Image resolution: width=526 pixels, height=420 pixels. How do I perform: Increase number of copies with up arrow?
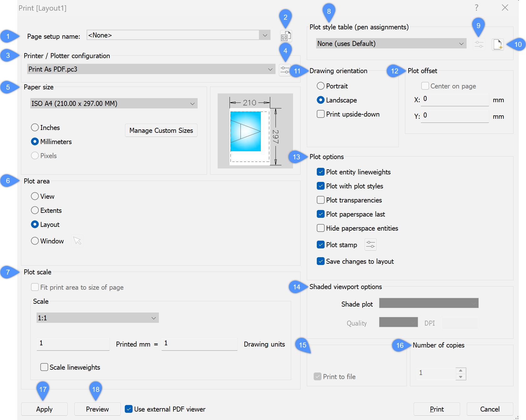click(460, 371)
